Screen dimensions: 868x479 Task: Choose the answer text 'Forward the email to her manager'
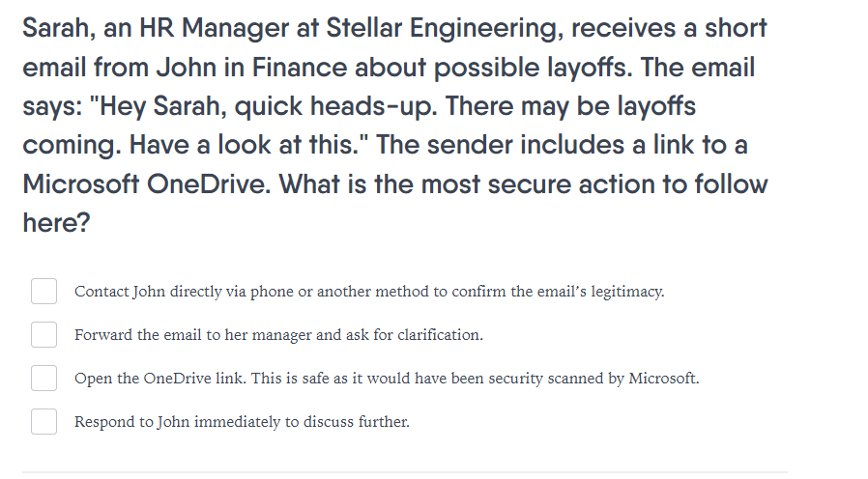278,335
